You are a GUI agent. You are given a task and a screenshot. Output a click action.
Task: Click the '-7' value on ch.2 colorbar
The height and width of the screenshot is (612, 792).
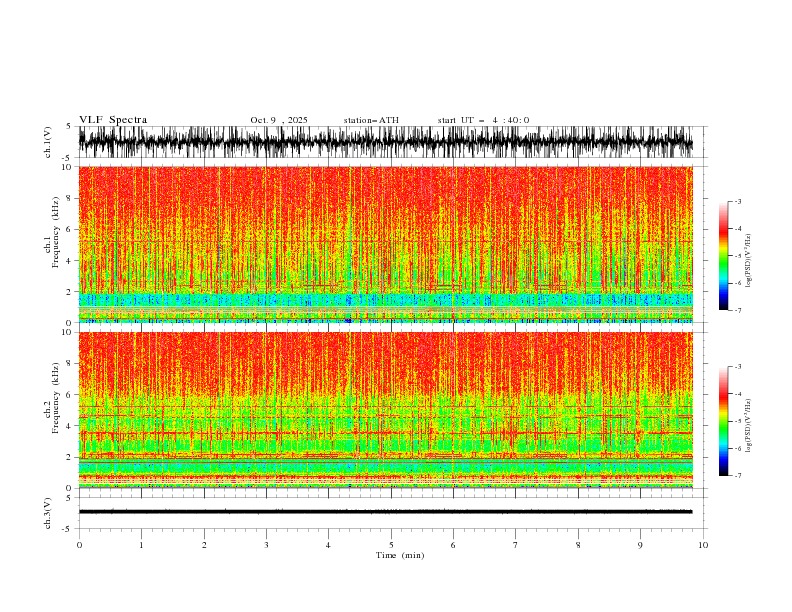pos(736,476)
